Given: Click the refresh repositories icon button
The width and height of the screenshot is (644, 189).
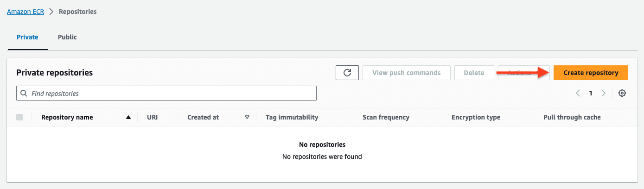Looking at the screenshot, I should pyautogui.click(x=347, y=73).
